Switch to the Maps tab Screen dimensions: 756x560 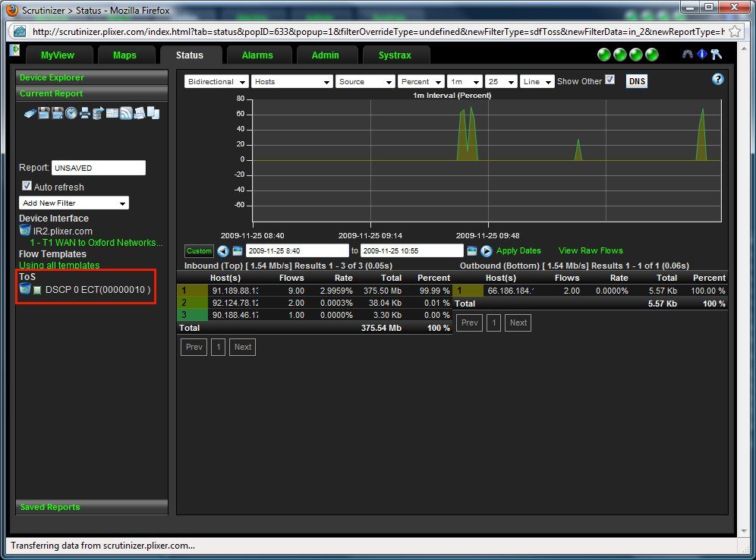coord(125,55)
